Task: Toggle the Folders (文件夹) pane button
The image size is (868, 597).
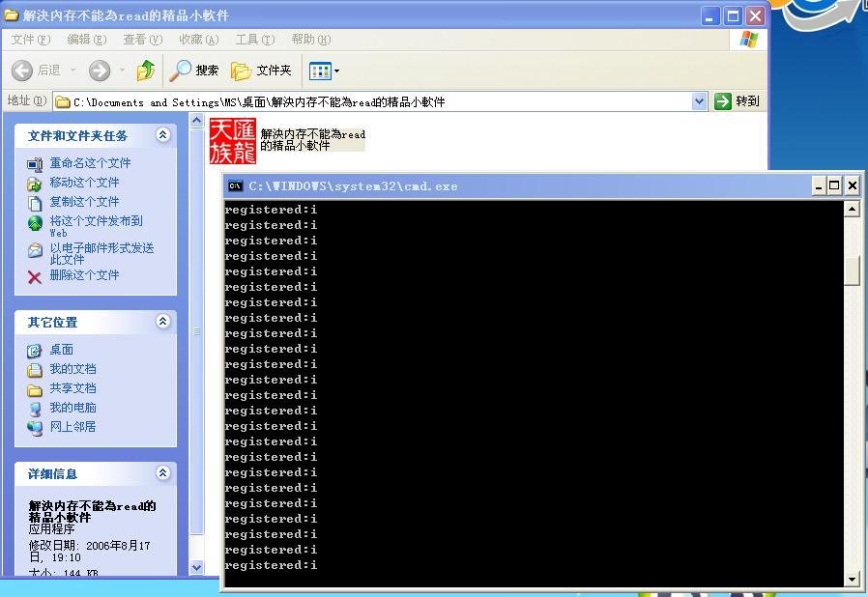Action: (x=261, y=71)
